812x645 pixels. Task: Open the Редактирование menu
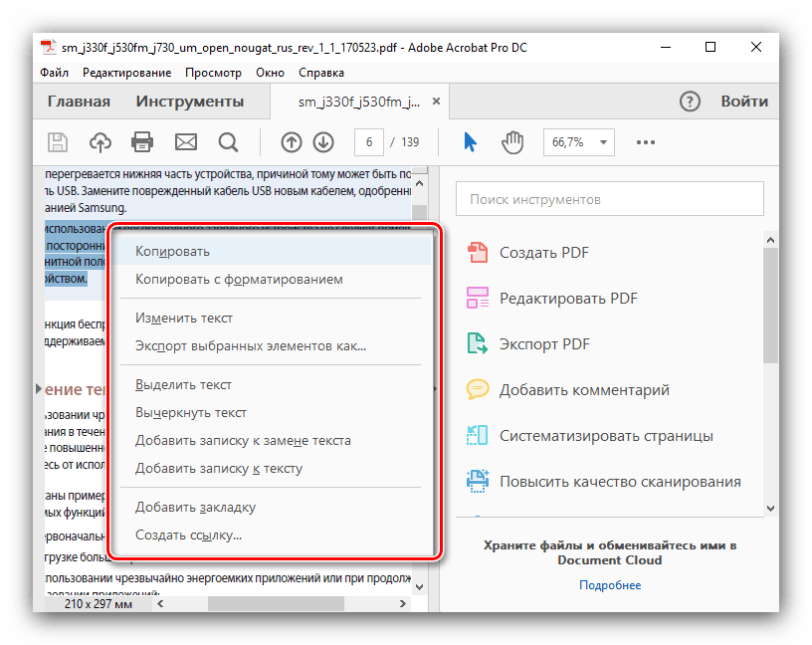point(126,73)
